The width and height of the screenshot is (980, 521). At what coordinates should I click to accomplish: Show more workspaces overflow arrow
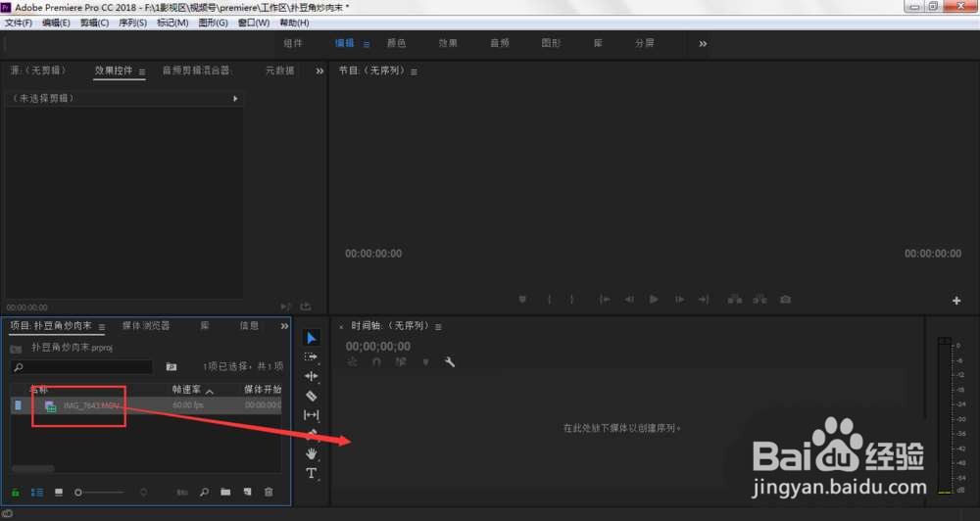point(703,44)
